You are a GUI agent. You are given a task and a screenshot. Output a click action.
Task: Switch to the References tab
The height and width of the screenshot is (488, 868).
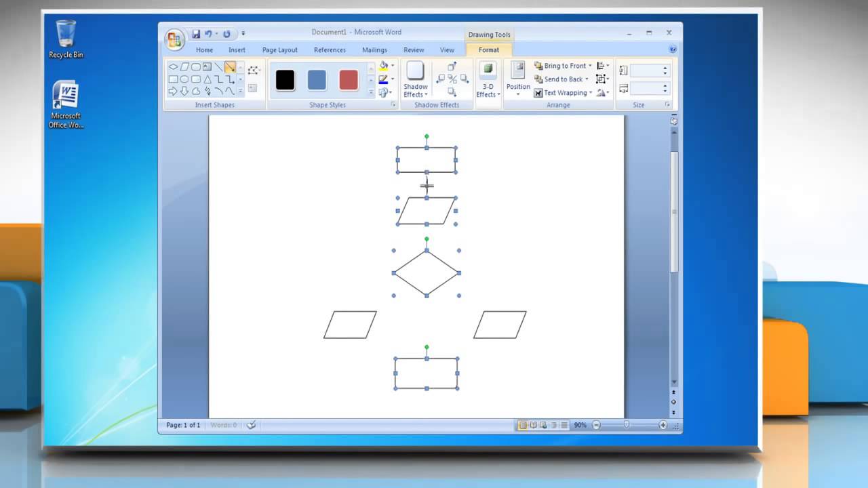click(330, 49)
